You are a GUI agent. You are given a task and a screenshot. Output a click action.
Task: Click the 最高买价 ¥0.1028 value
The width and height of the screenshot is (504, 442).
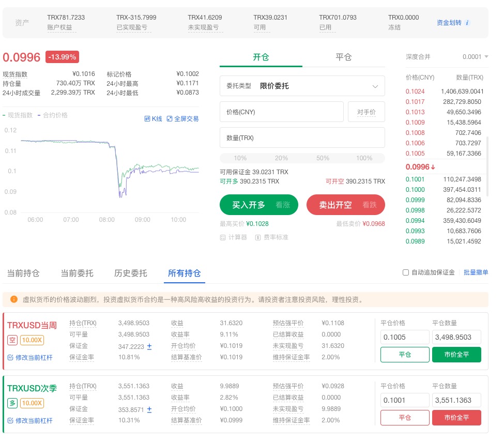coord(257,224)
